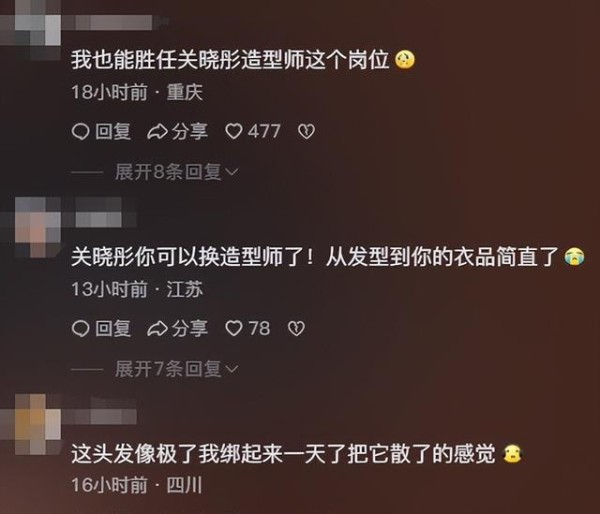Image resolution: width=600 pixels, height=514 pixels.
Task: Click reply bubble icon on 重庆 comment
Action: (x=81, y=132)
